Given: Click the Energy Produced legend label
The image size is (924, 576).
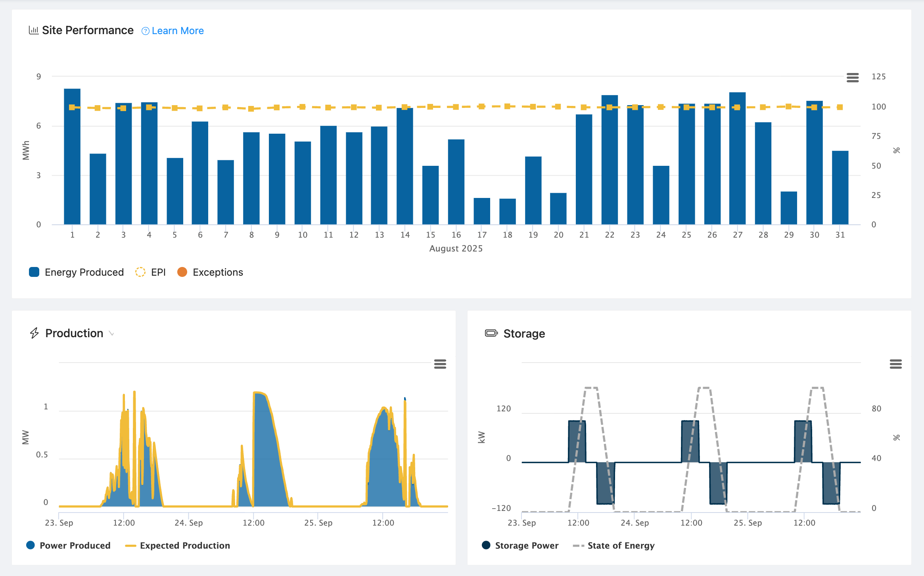Looking at the screenshot, I should [84, 272].
